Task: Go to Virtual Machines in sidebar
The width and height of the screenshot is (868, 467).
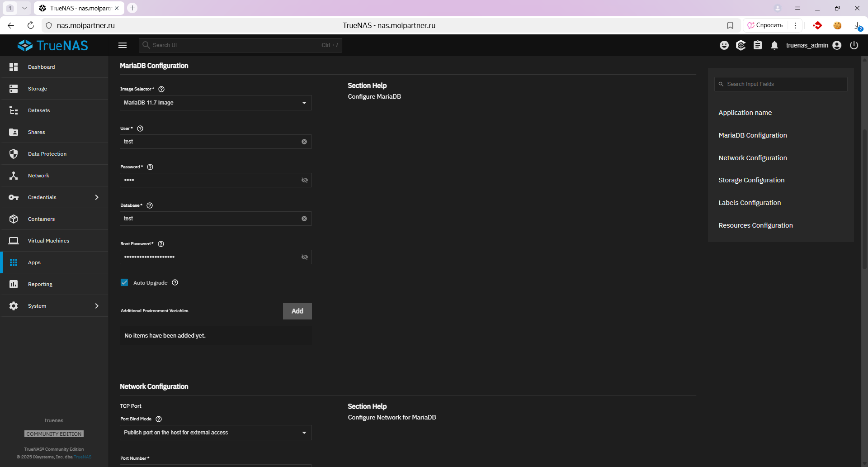Action: [48, 241]
